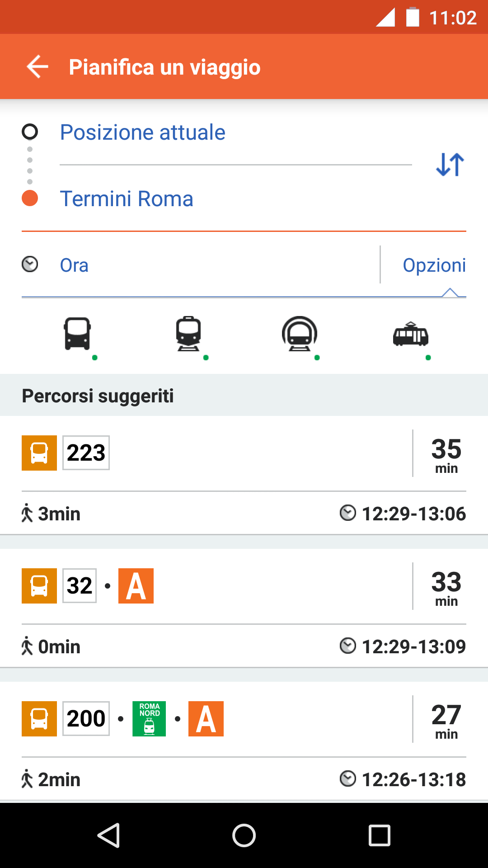Screen dimensions: 488x868
Task: Select the route with bus 223
Action: [x=244, y=475]
